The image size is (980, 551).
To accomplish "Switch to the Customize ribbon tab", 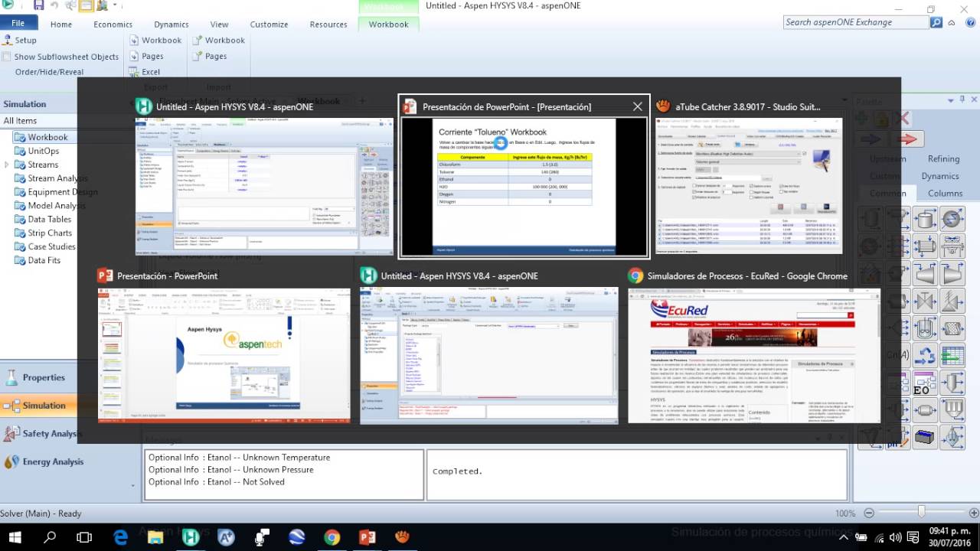I will [x=269, y=24].
